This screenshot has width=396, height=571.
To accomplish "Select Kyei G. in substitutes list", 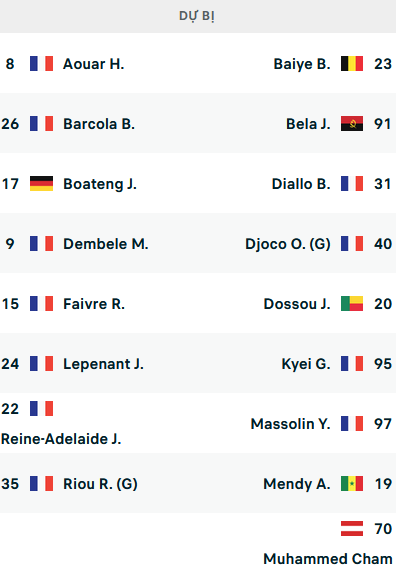I will point(306,364).
